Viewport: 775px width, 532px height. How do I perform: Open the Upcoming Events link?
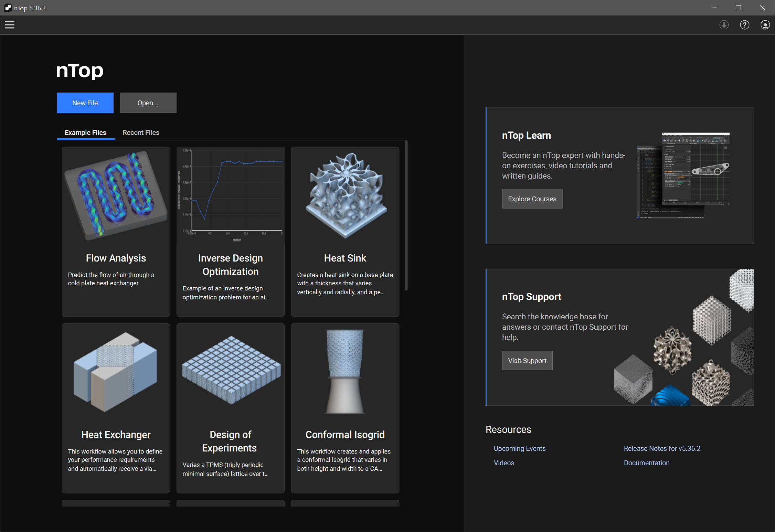[x=519, y=448]
